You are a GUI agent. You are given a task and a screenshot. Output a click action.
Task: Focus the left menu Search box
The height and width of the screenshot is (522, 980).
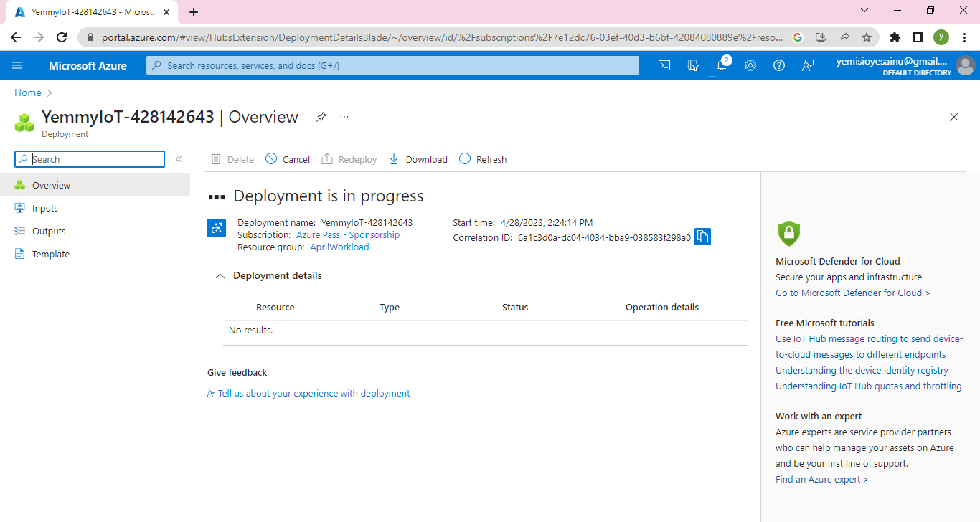[x=90, y=159]
